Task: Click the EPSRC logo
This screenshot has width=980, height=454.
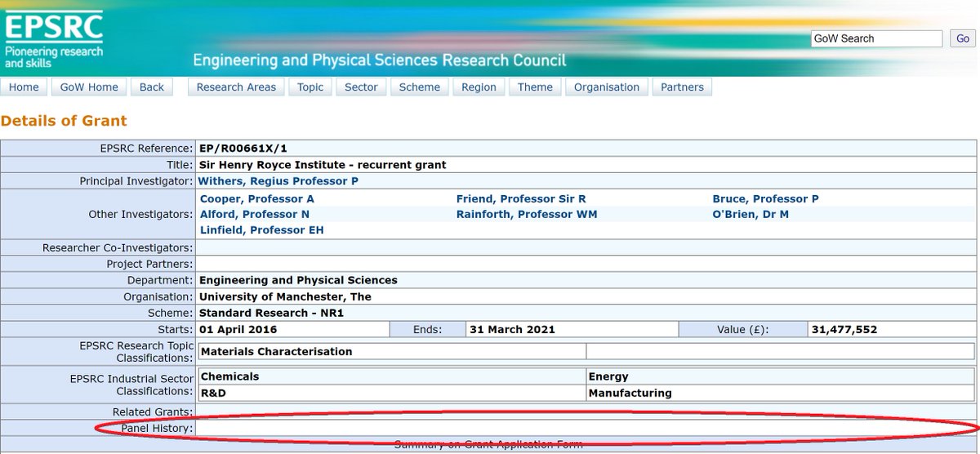Action: pos(55,38)
